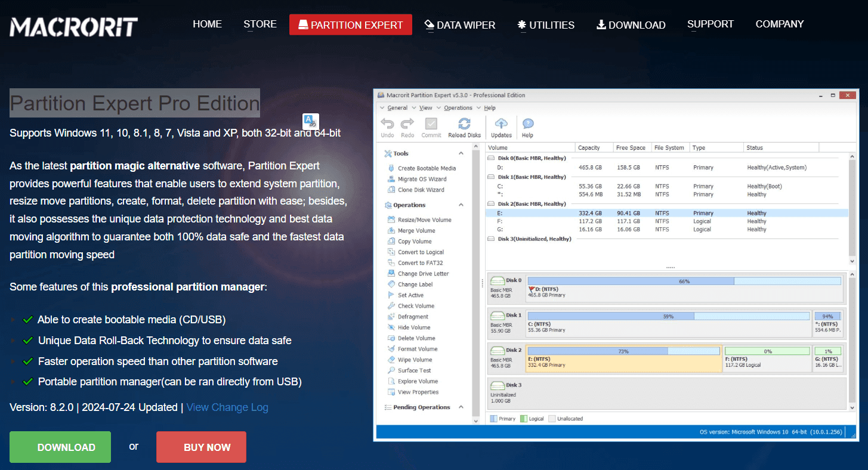
Task: Open the PARTITION EXPERT tab
Action: (x=351, y=24)
